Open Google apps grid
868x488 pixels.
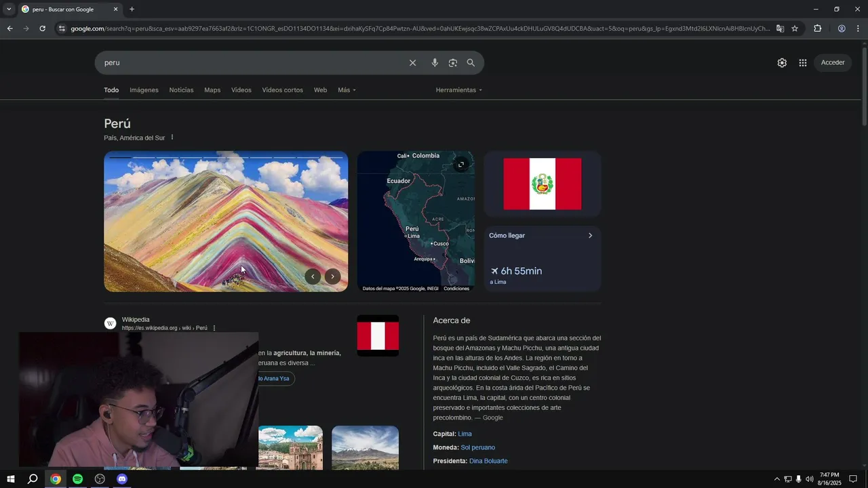click(x=803, y=62)
